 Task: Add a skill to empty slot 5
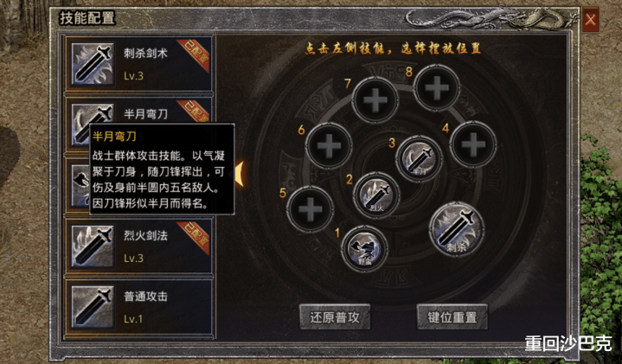[311, 209]
